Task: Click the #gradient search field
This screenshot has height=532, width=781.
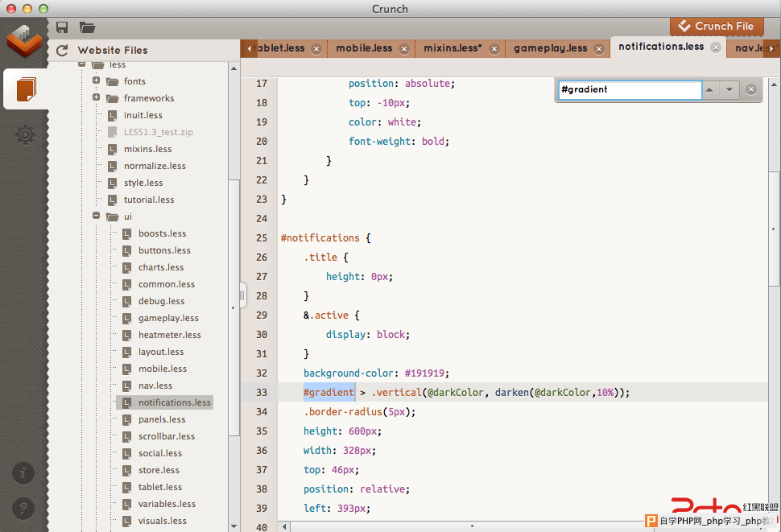Action: coord(630,90)
